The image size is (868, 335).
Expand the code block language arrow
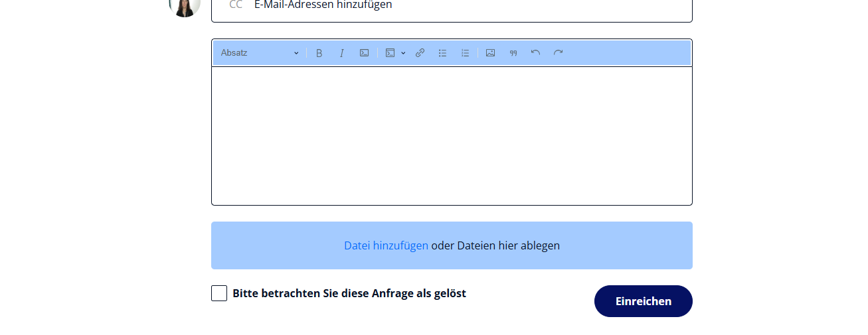tap(403, 53)
